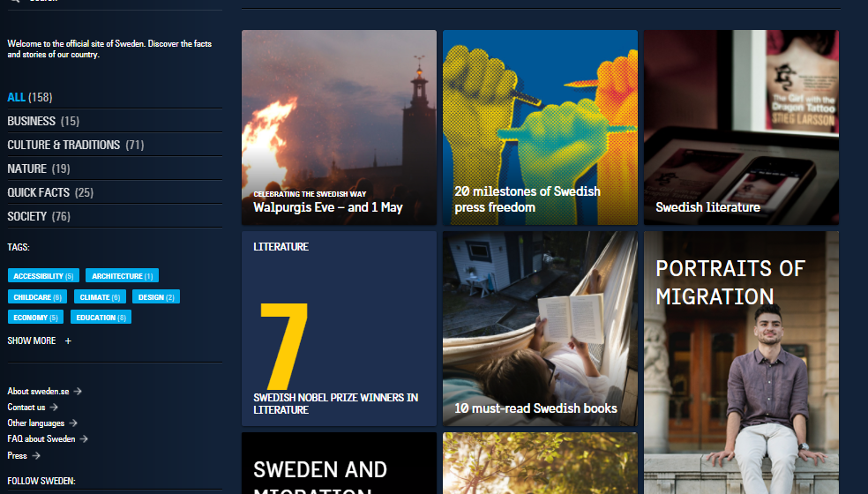Viewport: 868px width, 494px height.
Task: Open the Press link
Action: (x=24, y=455)
